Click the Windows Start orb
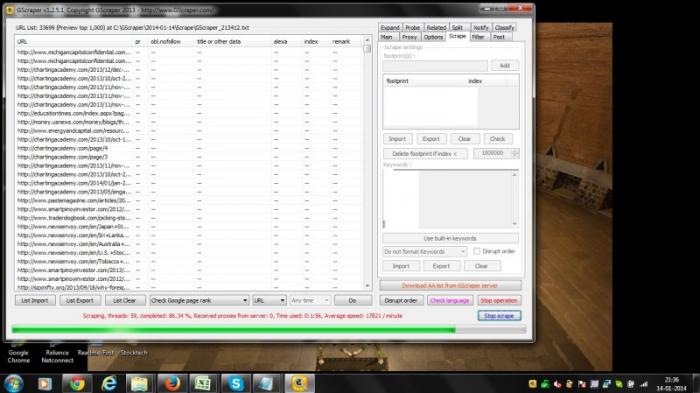 coord(13,383)
